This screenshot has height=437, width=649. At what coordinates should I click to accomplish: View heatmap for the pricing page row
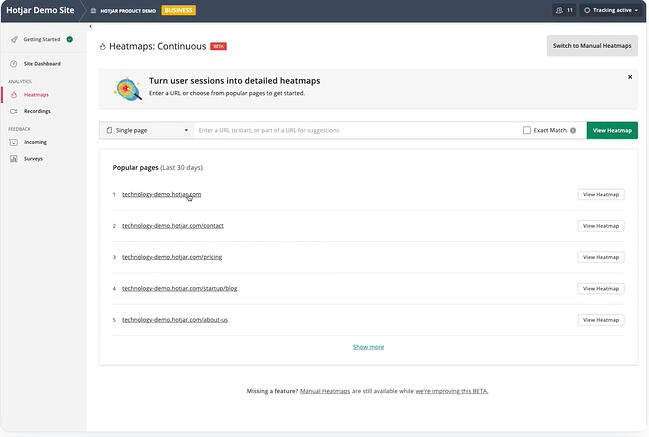coord(601,257)
